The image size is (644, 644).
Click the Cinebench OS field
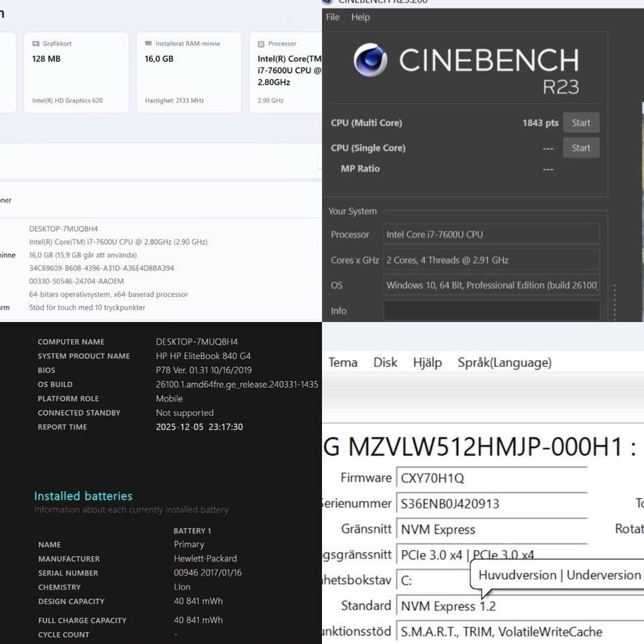click(491, 285)
